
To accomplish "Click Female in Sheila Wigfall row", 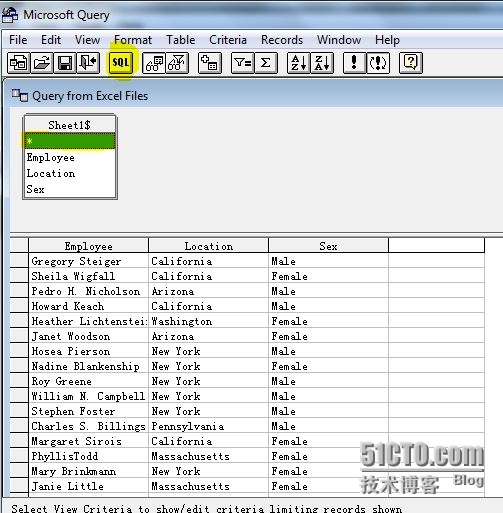I will coord(328,276).
